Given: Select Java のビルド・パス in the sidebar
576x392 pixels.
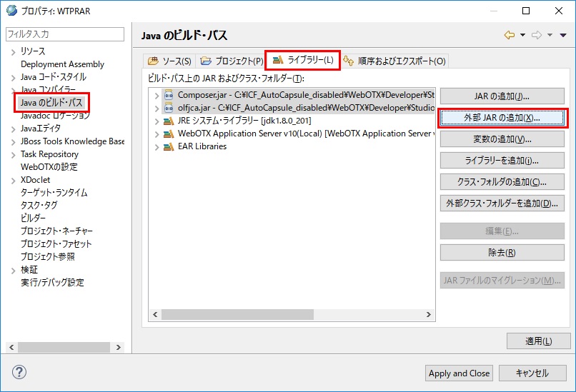Looking at the screenshot, I should click(x=52, y=103).
